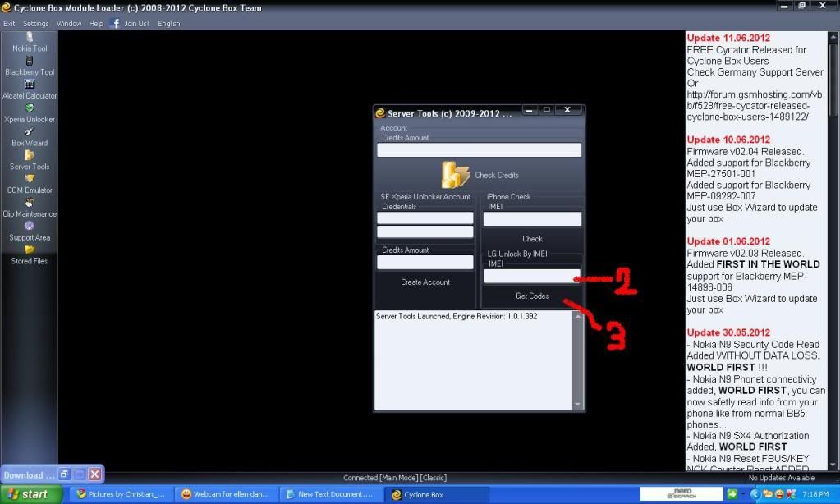840x504 pixels.
Task: Minimize the Server Tools window
Action: click(x=529, y=110)
